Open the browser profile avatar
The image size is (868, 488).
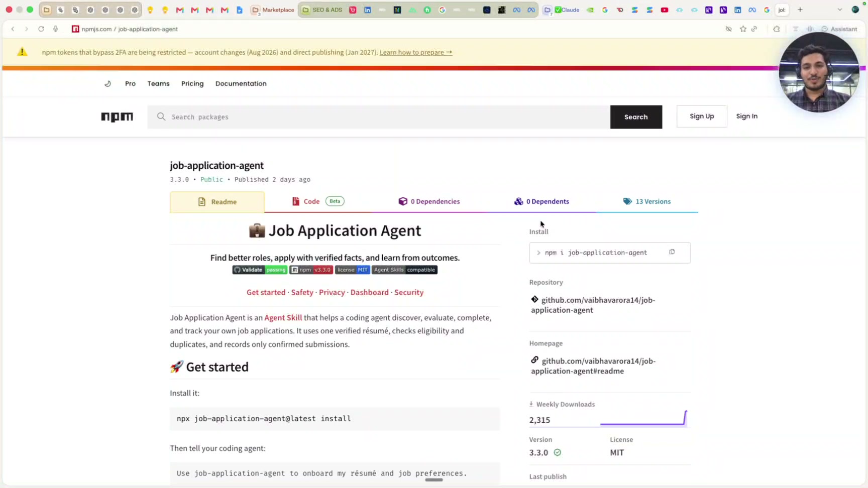[855, 10]
